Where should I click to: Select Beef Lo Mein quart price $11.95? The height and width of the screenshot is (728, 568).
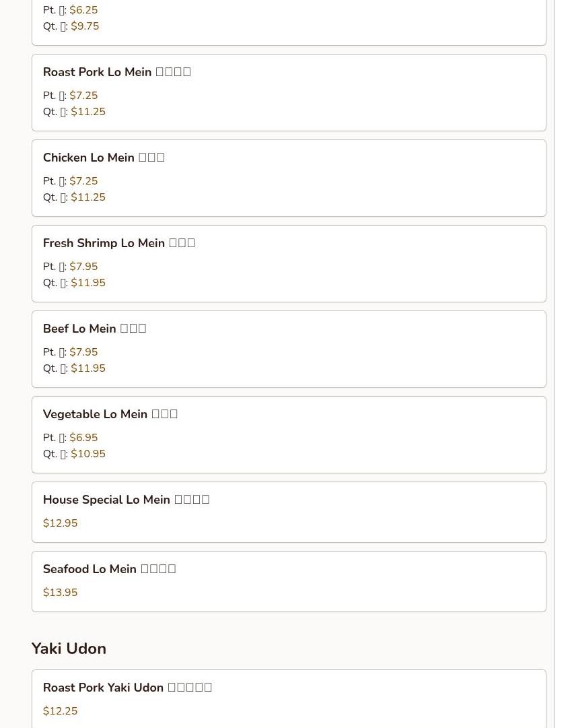pyautogui.click(x=88, y=368)
